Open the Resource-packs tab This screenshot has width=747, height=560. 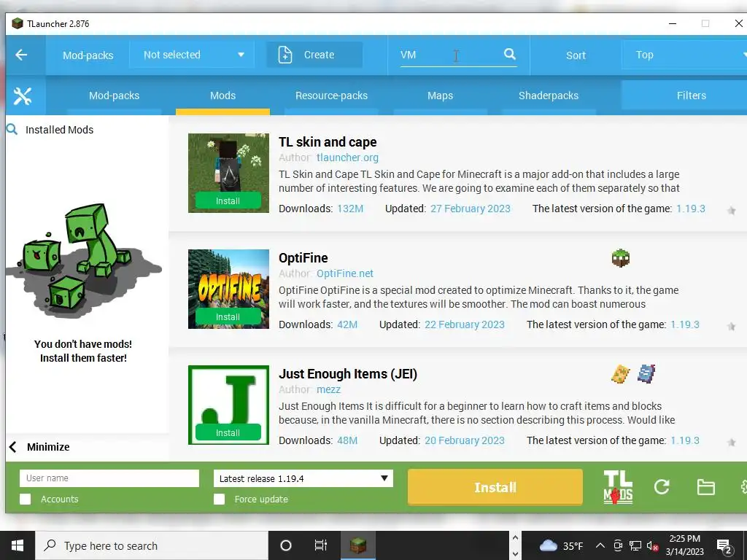coord(332,96)
